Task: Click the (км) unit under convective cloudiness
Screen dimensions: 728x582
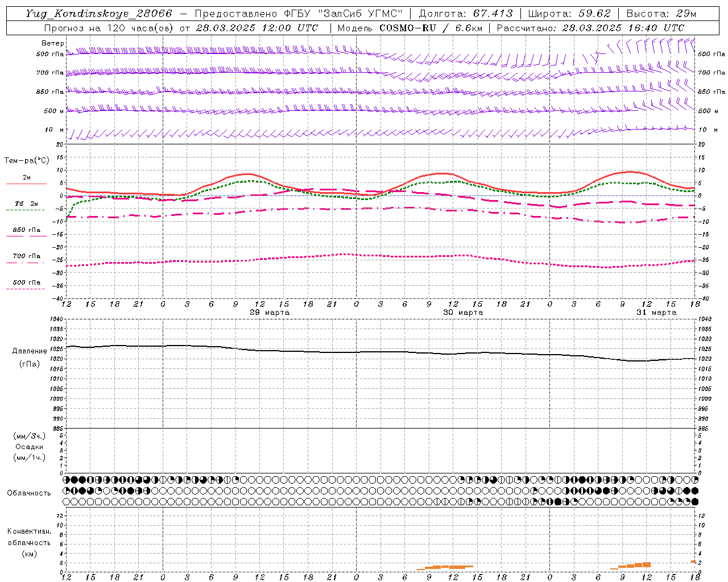Action: coord(30,554)
